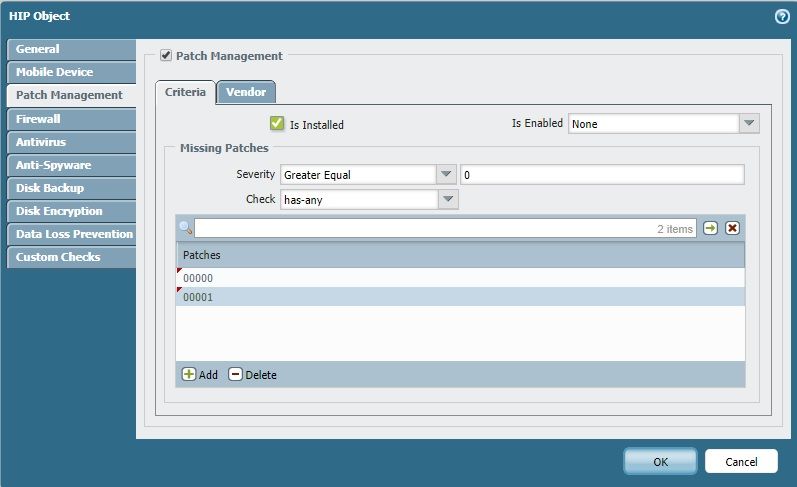Image resolution: width=797 pixels, height=487 pixels.
Task: Open the Disk Backup side tab
Action: coord(72,188)
